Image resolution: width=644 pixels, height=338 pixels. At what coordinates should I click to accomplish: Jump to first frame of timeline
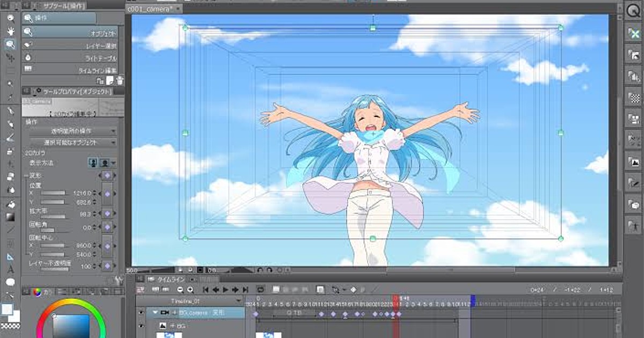206,289
